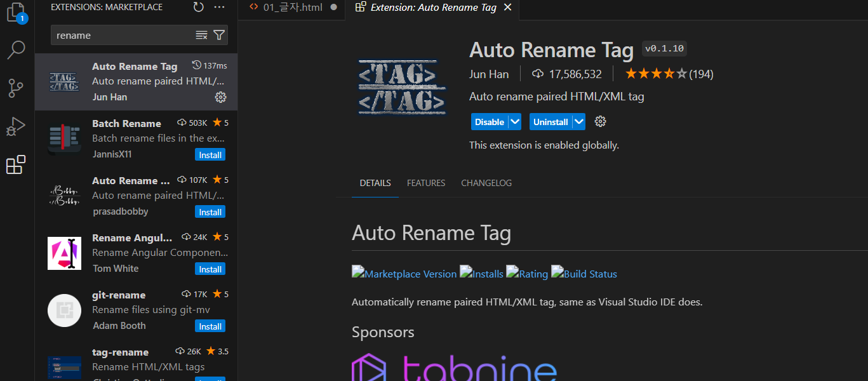Disable the Auto Rename Tag extension

[490, 122]
